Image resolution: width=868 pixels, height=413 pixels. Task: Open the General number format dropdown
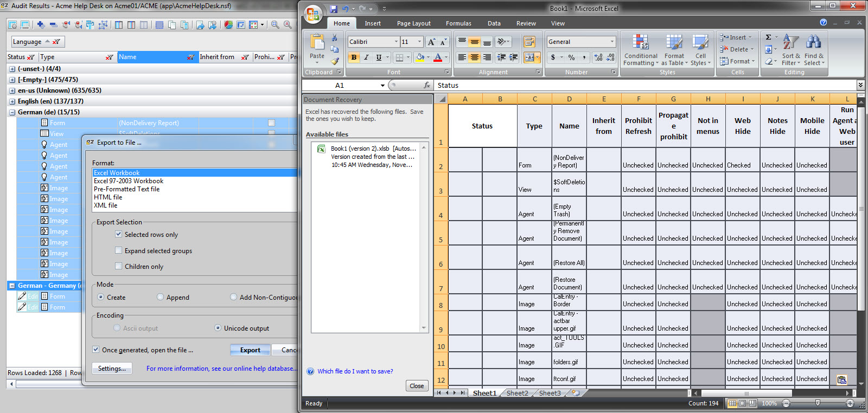pos(612,42)
